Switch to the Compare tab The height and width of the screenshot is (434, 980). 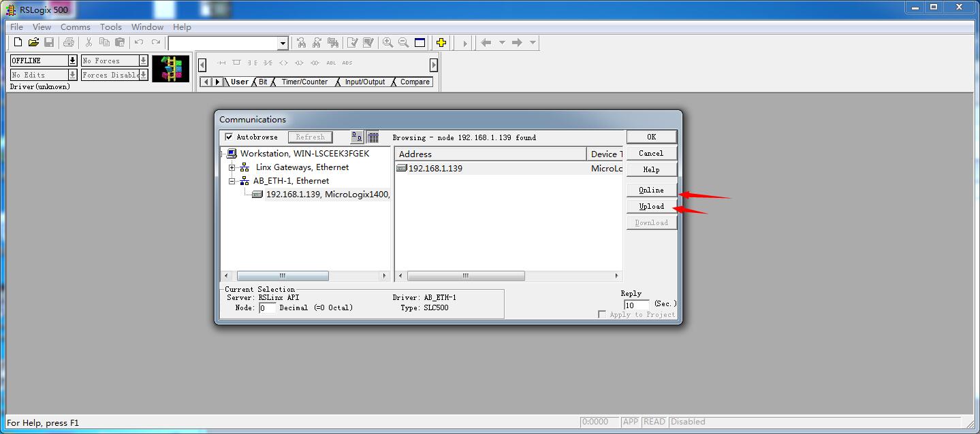415,82
